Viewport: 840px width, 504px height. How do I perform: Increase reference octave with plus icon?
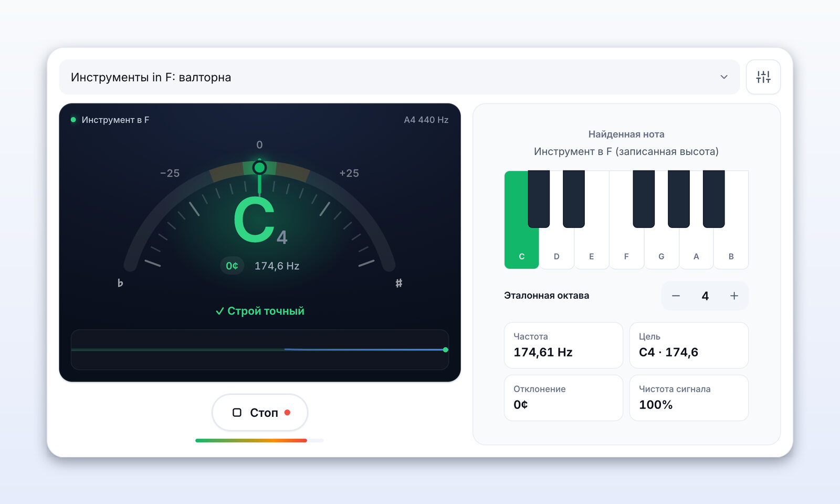(734, 296)
